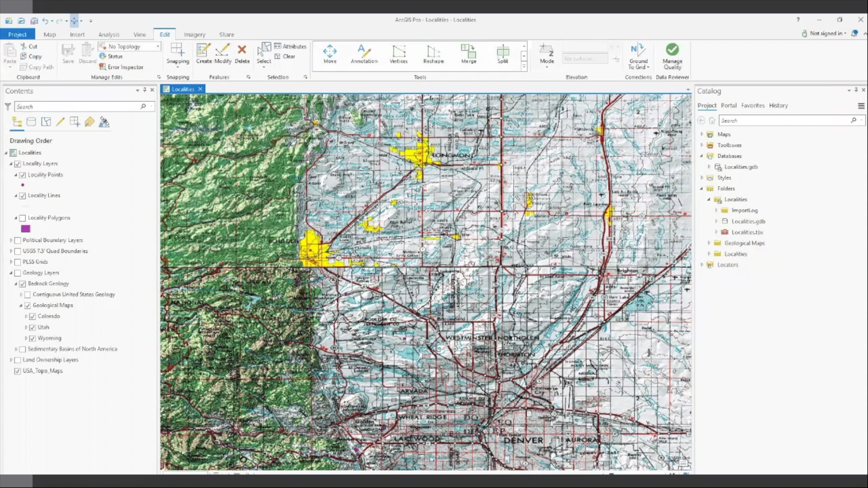Turn on Political Boundary Layers checkbox
This screenshot has height=488, width=868.
point(17,240)
